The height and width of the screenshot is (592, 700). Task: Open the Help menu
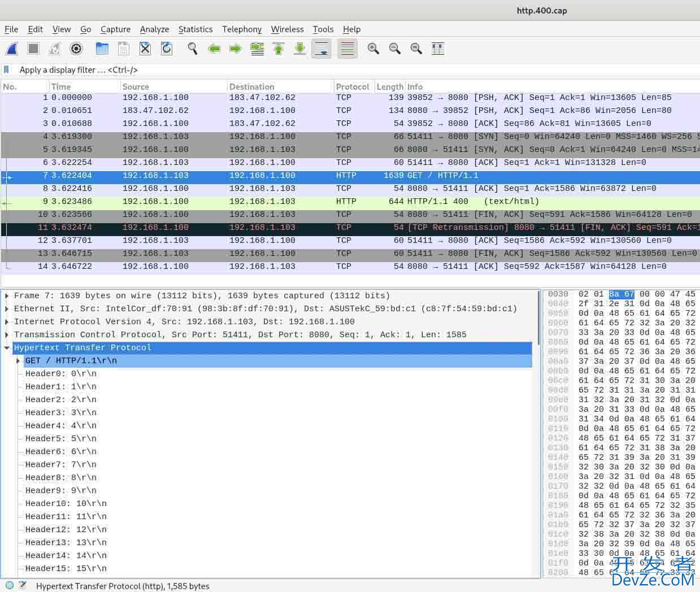coord(351,29)
